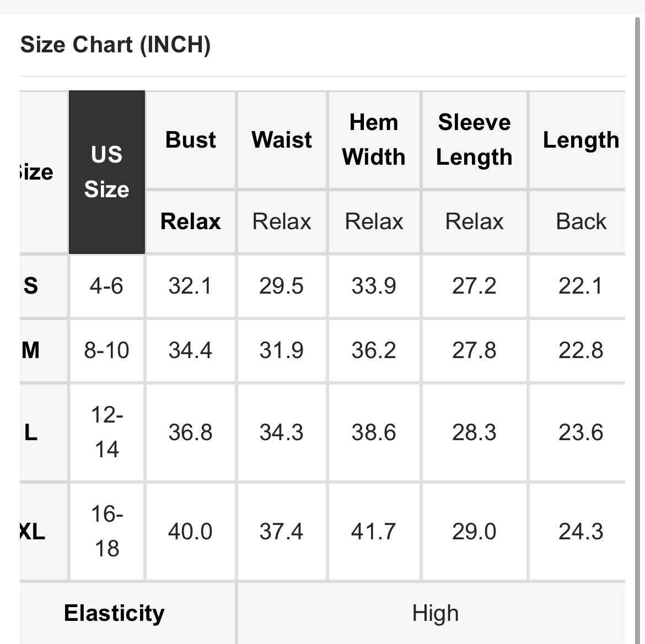
Task: Click the XL size row label
Action: 33,532
